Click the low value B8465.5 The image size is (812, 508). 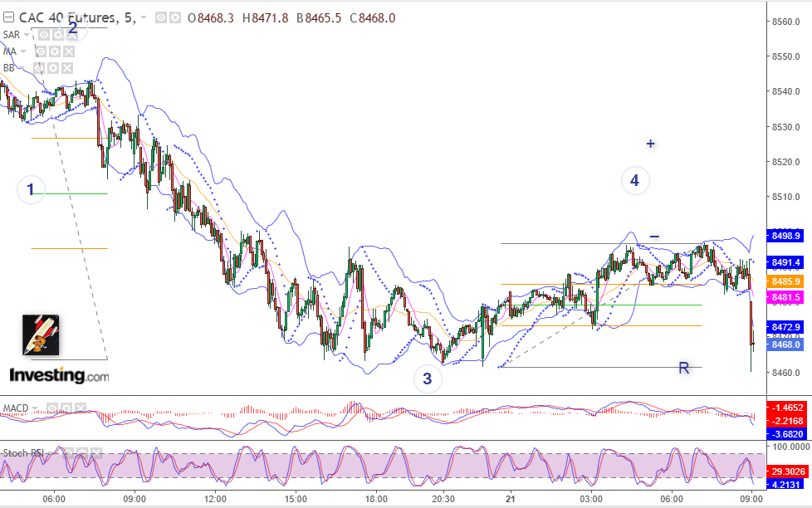click(x=319, y=18)
